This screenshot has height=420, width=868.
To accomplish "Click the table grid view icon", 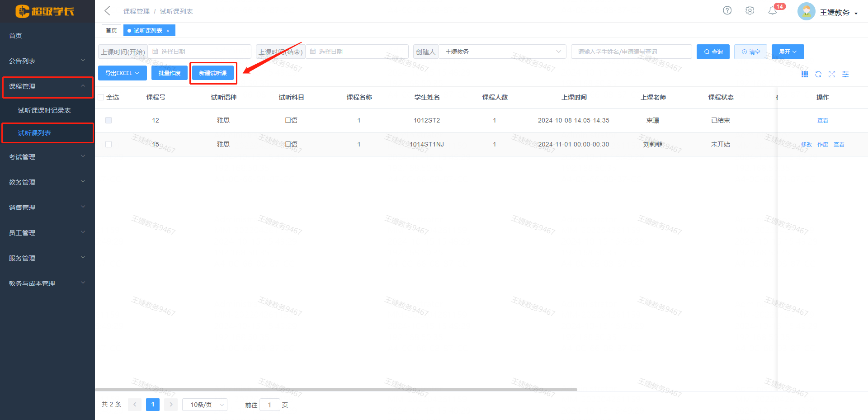I will pos(805,74).
